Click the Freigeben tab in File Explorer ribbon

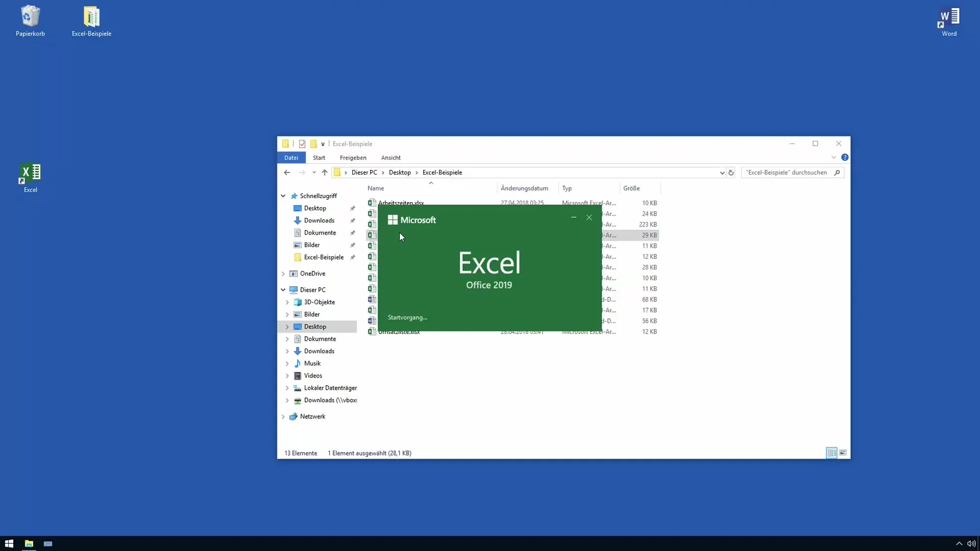pos(353,158)
